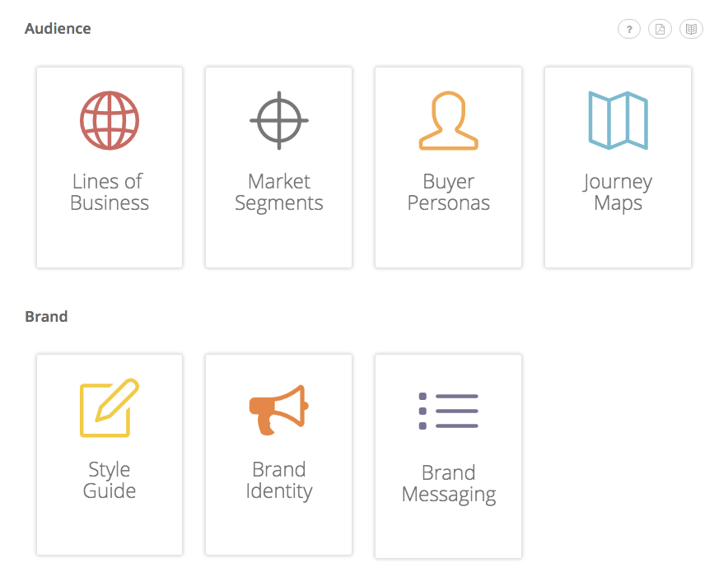Viewport: 728px width, 572px height.
Task: Select the Style Guide text label
Action: tap(110, 481)
